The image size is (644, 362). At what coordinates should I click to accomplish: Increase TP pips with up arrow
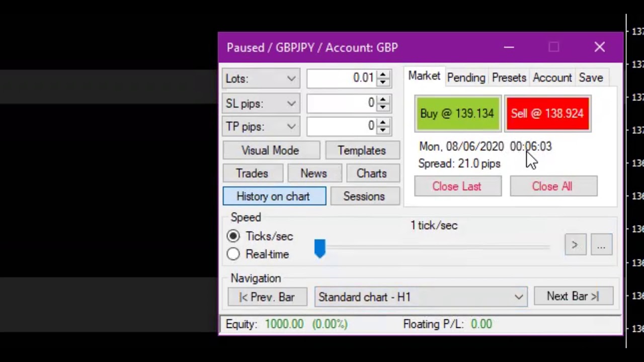coord(383,122)
